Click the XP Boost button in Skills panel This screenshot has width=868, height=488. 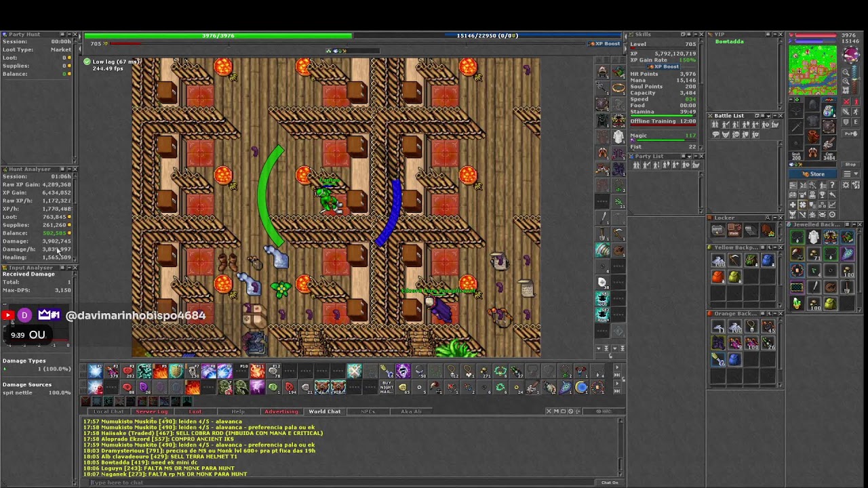[664, 66]
